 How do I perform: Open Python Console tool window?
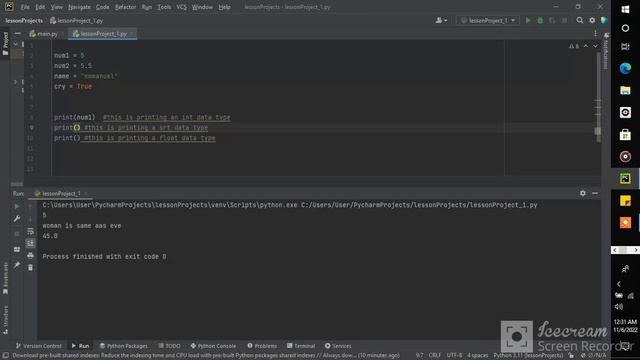(x=213, y=346)
